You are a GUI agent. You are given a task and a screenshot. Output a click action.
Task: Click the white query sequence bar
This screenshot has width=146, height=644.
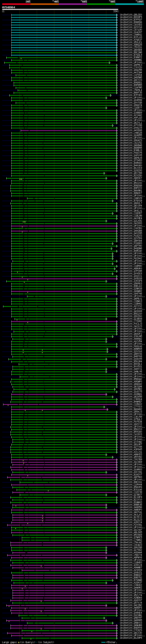(60, 10)
